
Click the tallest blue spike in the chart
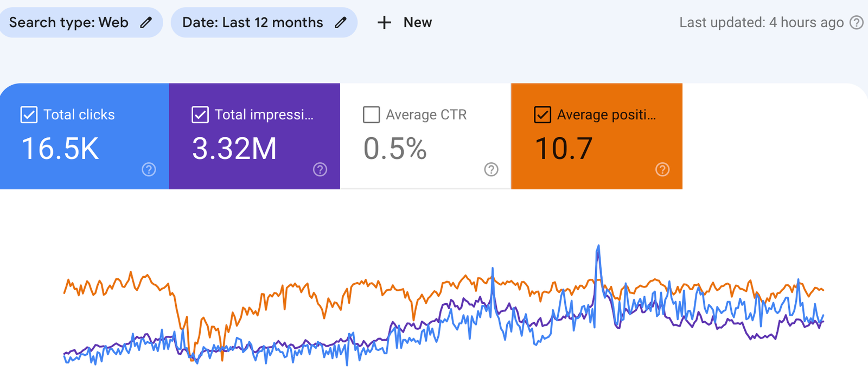(x=598, y=247)
